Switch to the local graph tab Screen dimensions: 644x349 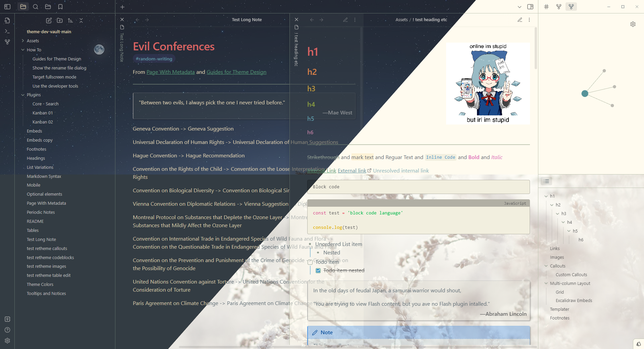pyautogui.click(x=571, y=7)
